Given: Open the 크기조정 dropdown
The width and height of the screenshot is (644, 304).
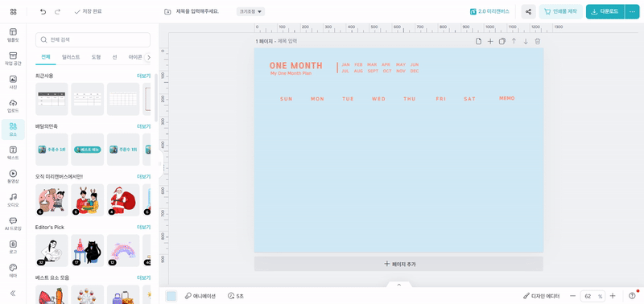Looking at the screenshot, I should point(250,11).
